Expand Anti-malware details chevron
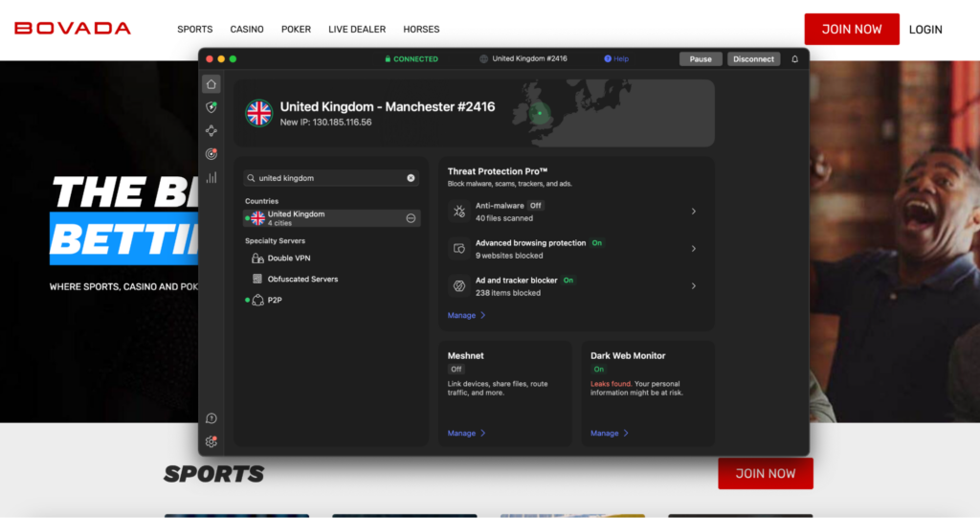 coord(694,212)
